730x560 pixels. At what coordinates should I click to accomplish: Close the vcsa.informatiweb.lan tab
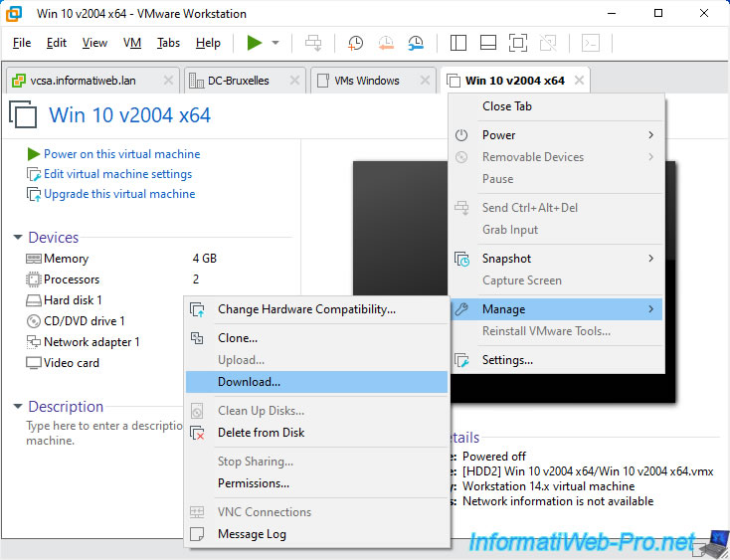click(x=168, y=81)
